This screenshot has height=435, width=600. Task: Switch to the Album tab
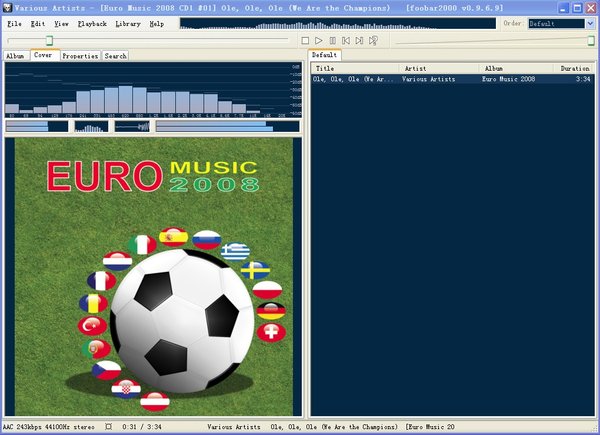[16, 56]
